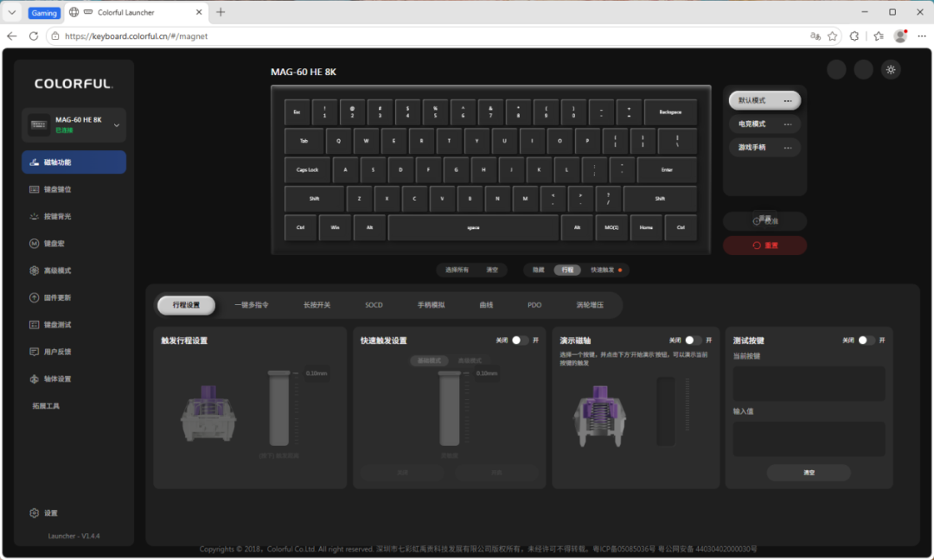The height and width of the screenshot is (560, 934).
Task: Select 隐藏 display option
Action: [x=539, y=270]
